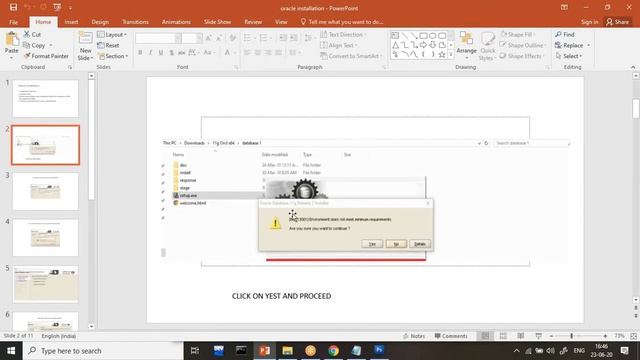640x360 pixels.
Task: Click the Numbering list icon
Action: click(265, 38)
